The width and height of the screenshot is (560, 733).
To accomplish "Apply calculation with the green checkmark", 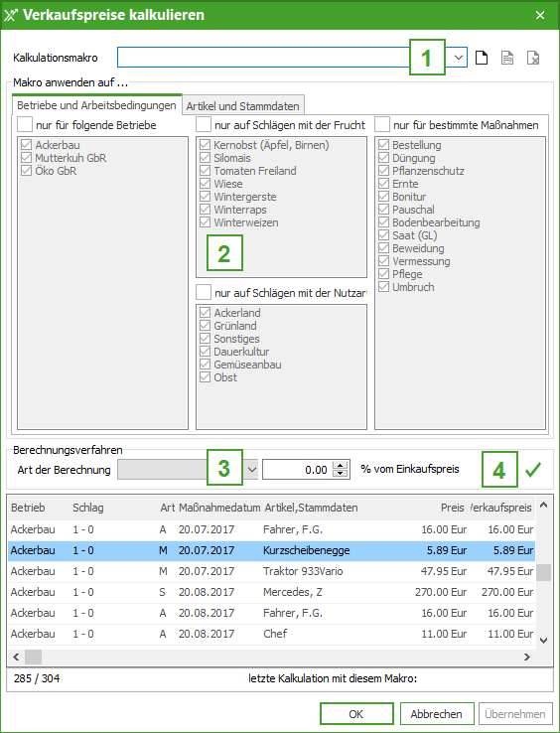I will [x=533, y=470].
